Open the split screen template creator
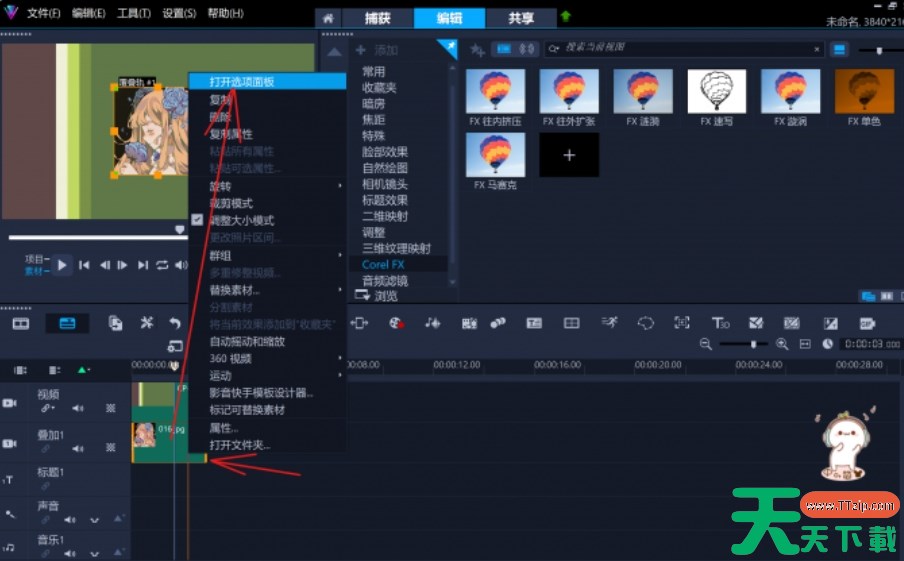The width and height of the screenshot is (904, 561). (571, 323)
